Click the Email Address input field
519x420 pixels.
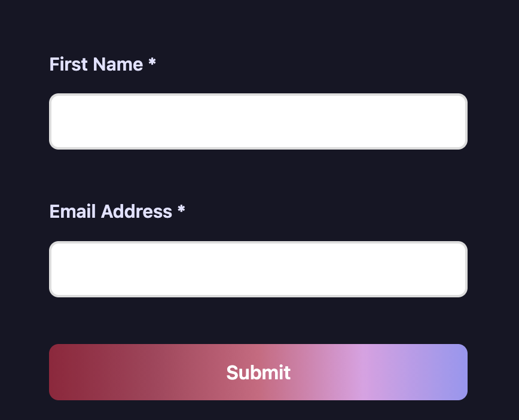coord(258,269)
